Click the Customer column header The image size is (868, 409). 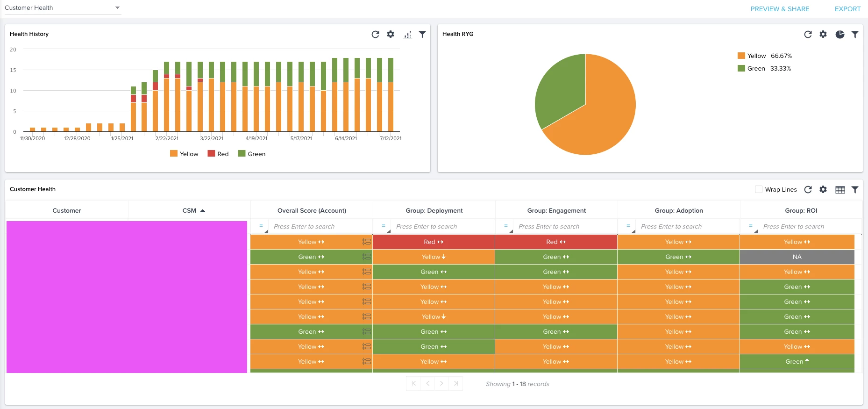point(67,210)
